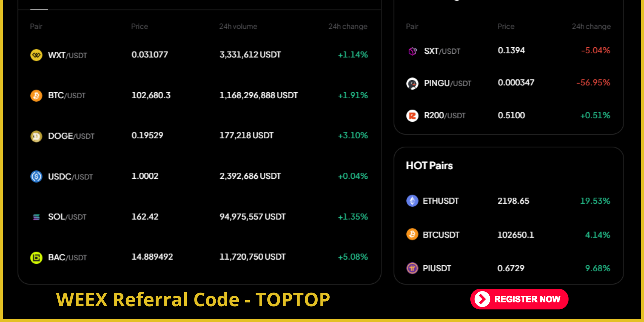
Task: Click the 24h change header in main table
Action: pyautogui.click(x=348, y=26)
